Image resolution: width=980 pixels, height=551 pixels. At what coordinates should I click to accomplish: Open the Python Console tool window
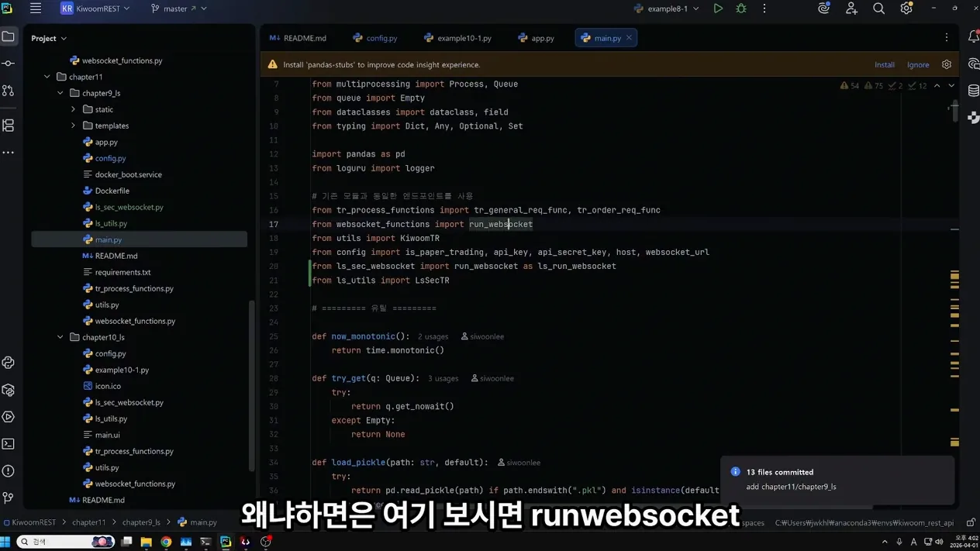point(9,363)
